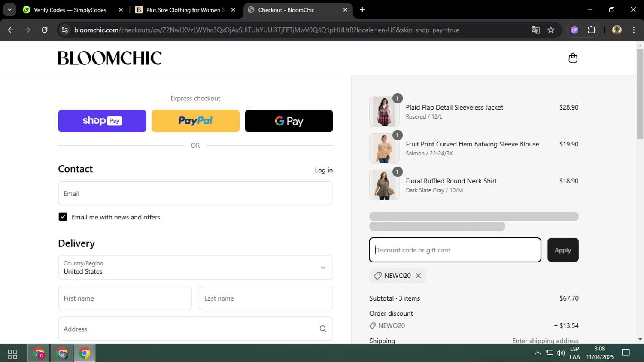Close the Checkout BloomChic tab
The image size is (644, 362).
point(345,10)
